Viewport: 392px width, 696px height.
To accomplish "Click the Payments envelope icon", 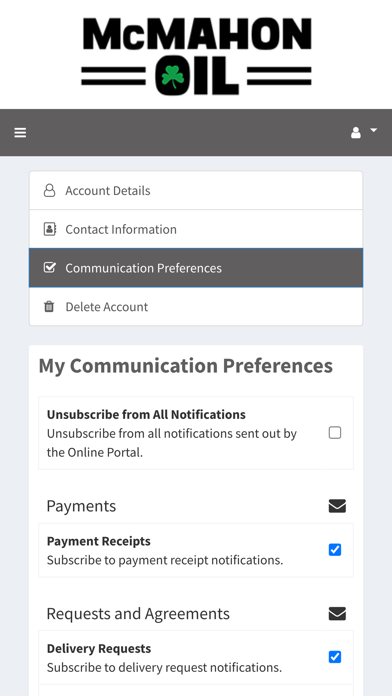I will (337, 506).
